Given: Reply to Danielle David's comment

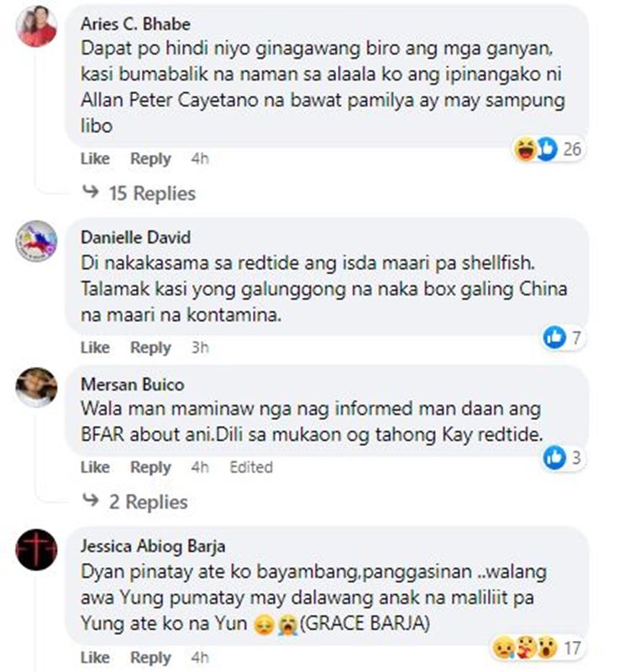Looking at the screenshot, I should point(150,347).
